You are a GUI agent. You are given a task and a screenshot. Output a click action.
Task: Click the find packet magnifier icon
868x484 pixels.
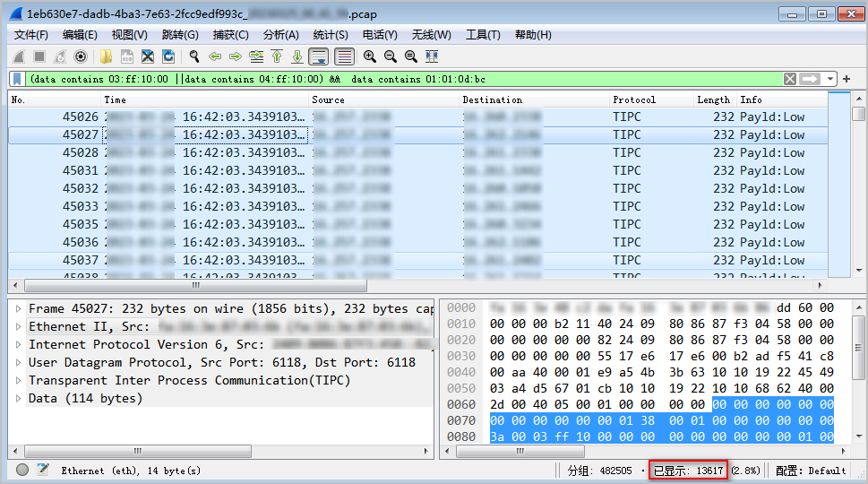[193, 56]
